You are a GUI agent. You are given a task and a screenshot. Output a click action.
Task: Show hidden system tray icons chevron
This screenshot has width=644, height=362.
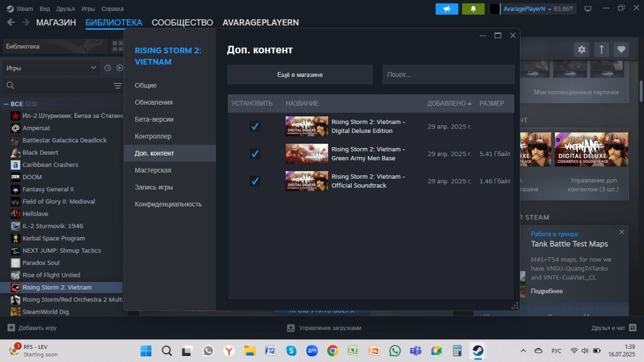tap(523, 350)
